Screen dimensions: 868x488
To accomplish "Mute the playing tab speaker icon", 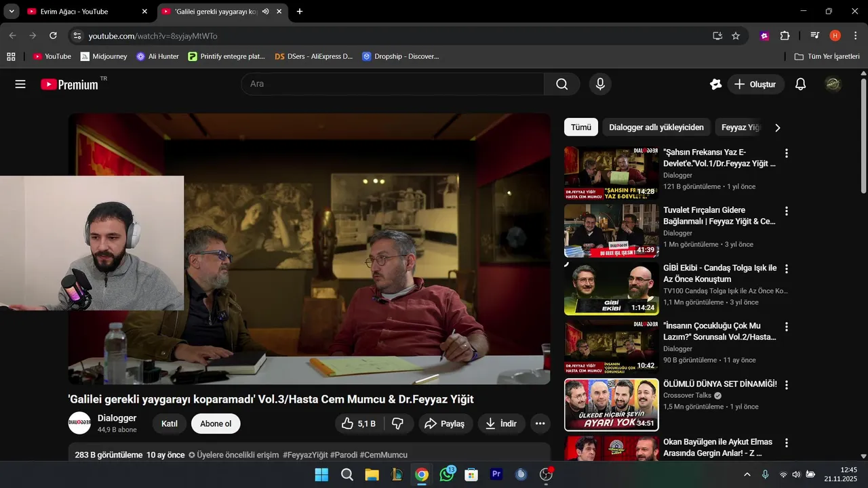I will coord(265,12).
